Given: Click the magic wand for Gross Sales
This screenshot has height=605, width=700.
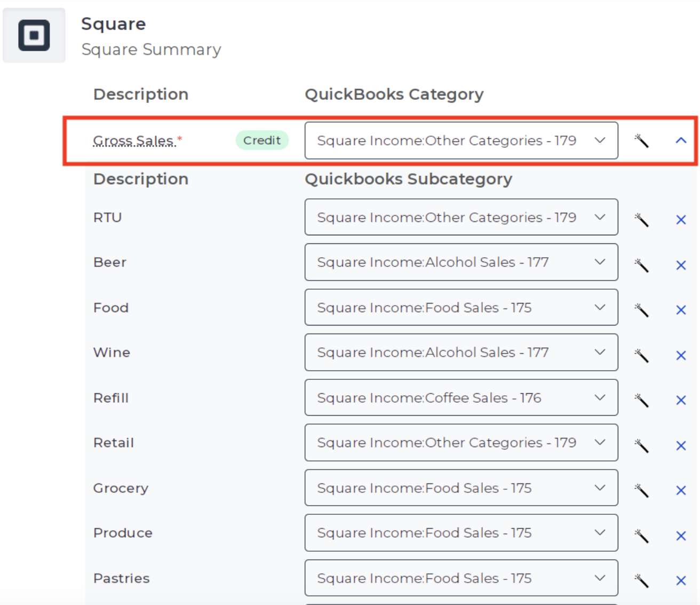Looking at the screenshot, I should coord(641,141).
